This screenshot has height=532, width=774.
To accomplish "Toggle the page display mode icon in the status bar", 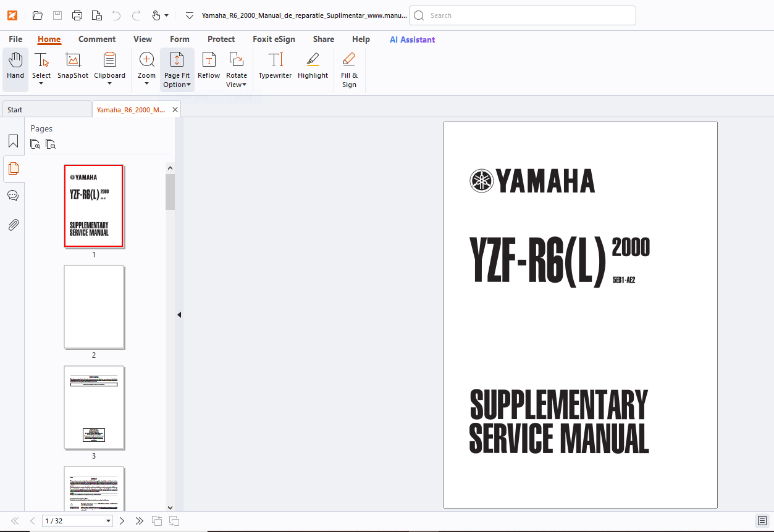I will (762, 521).
